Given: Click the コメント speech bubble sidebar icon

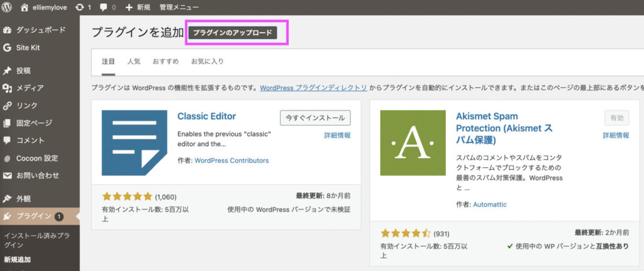Looking at the screenshot, I should tap(7, 140).
